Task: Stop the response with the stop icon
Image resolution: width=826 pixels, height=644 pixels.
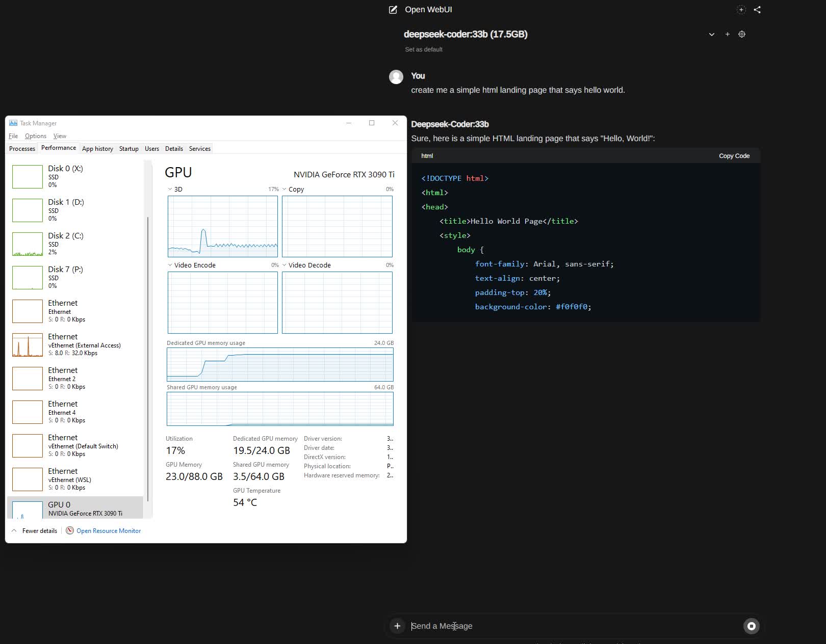Action: click(751, 626)
